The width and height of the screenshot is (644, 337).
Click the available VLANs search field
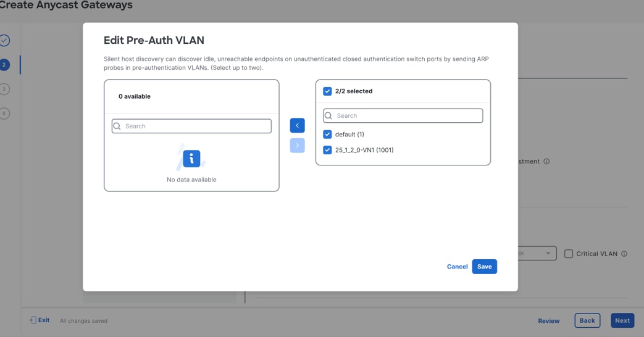191,126
